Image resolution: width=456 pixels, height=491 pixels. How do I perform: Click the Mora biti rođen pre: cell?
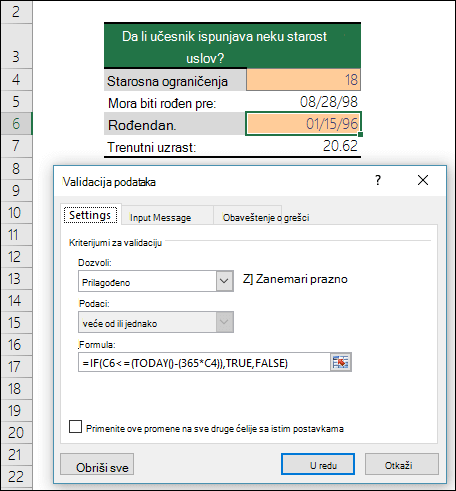coord(175,102)
